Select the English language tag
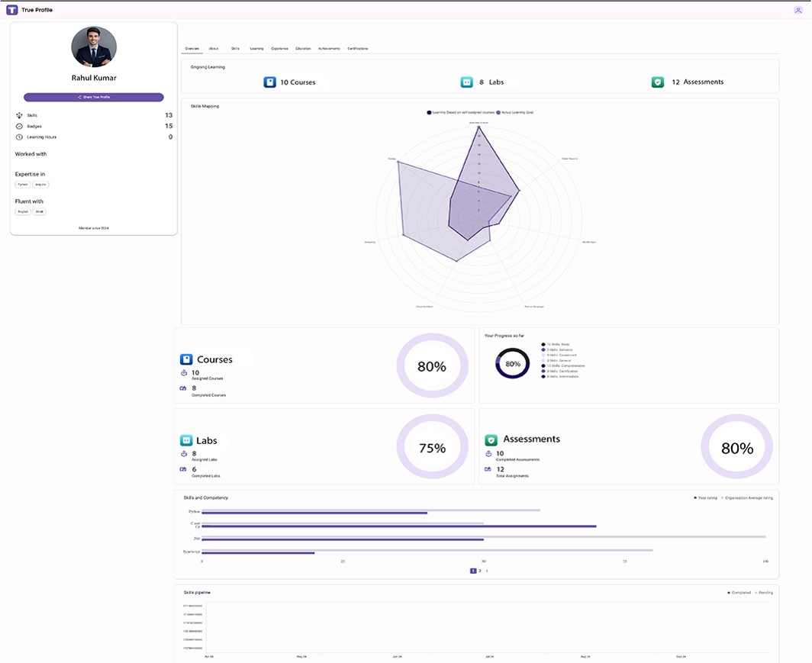This screenshot has height=663, width=812. pyautogui.click(x=23, y=211)
